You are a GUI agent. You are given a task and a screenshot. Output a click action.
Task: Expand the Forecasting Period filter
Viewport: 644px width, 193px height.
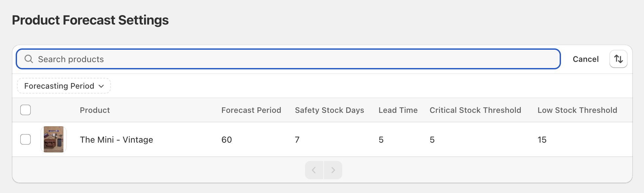tap(64, 86)
